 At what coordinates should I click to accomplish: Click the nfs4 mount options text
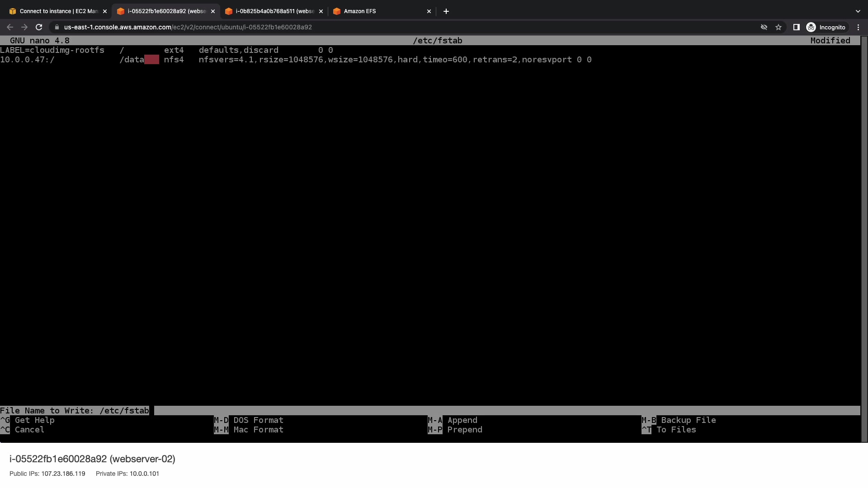[x=384, y=60]
